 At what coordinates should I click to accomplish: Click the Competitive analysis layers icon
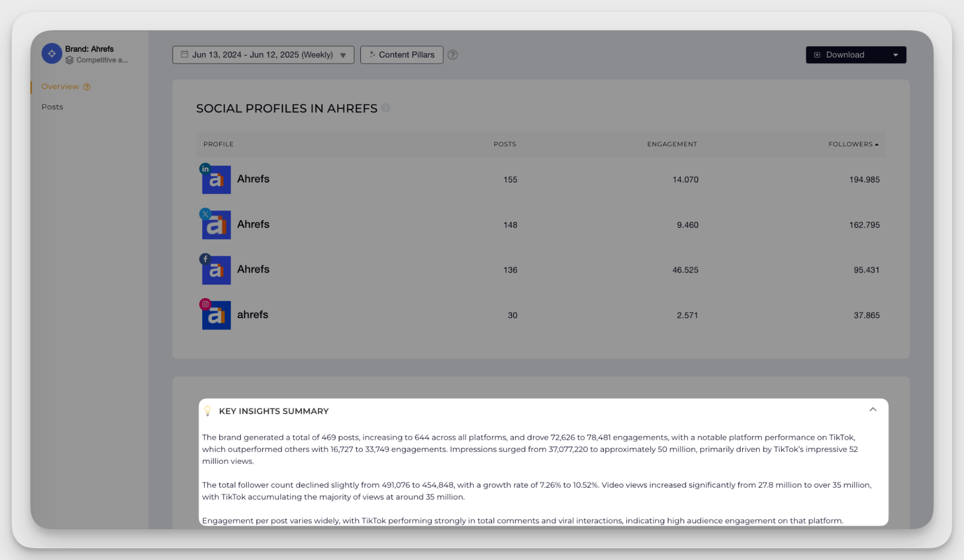[x=70, y=60]
